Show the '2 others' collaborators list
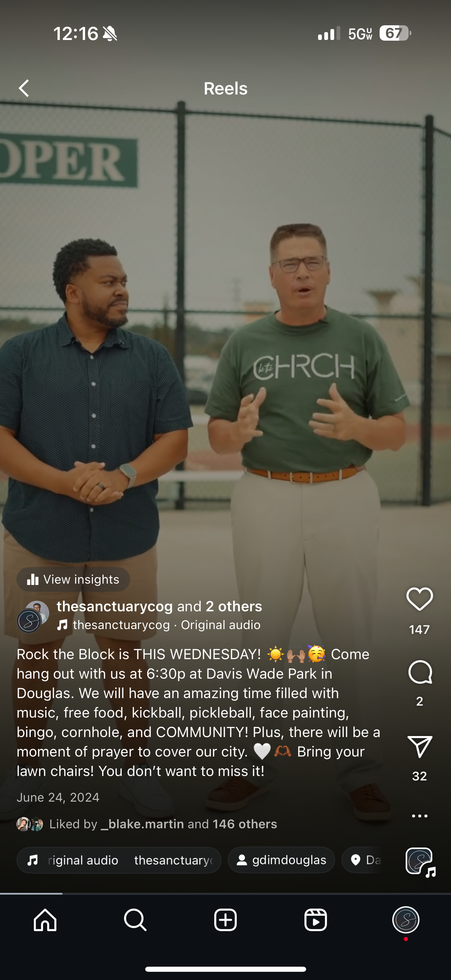The width and height of the screenshot is (451, 980). click(233, 606)
